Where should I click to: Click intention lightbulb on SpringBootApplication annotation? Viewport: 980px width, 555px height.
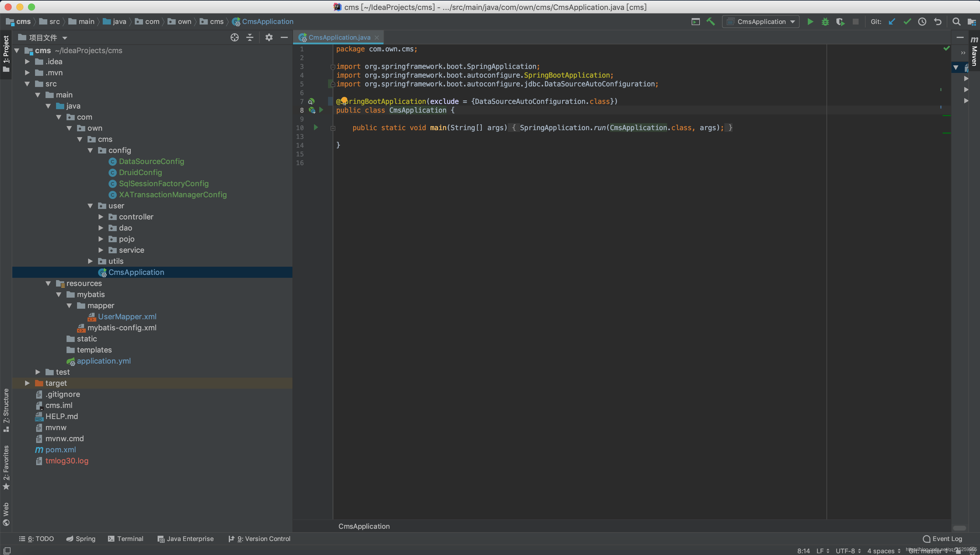tap(344, 100)
